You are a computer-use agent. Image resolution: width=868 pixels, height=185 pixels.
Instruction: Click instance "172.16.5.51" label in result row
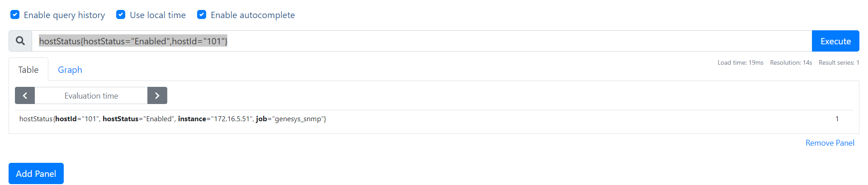pos(215,119)
